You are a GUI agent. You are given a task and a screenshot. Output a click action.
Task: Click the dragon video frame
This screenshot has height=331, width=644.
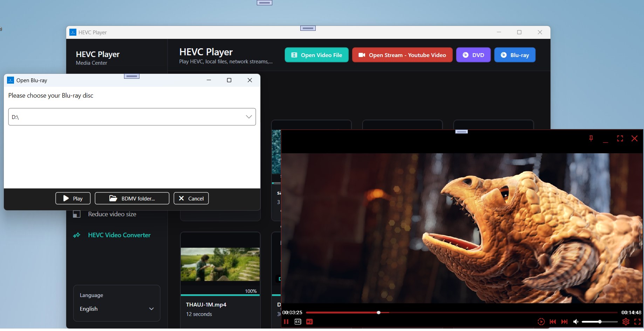462,228
